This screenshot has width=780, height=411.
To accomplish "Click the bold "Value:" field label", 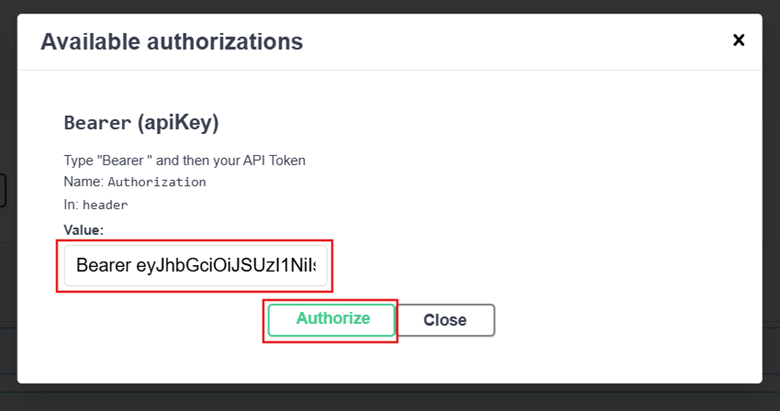I will tap(84, 230).
